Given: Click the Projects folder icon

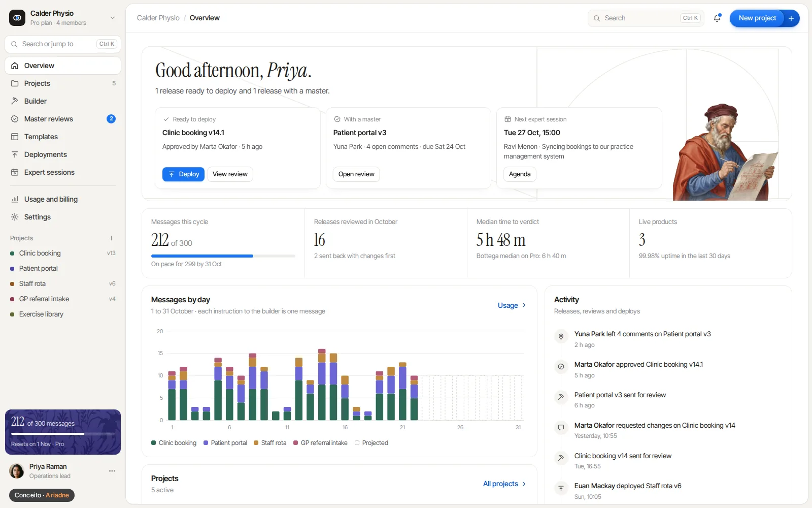Looking at the screenshot, I should (x=15, y=83).
